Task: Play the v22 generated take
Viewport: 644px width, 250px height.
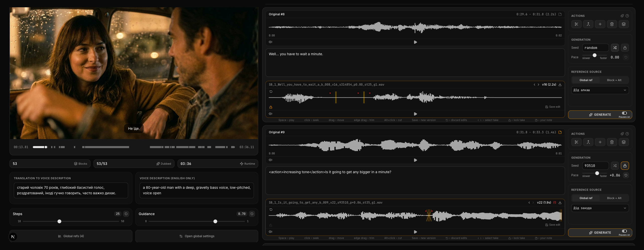Action: pyautogui.click(x=415, y=232)
